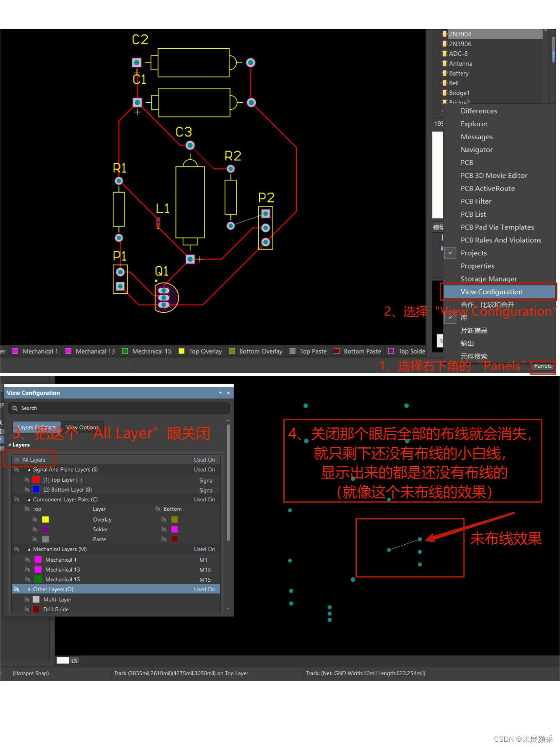Select Top Overlay layer tab
560x747 pixels.
point(201,352)
